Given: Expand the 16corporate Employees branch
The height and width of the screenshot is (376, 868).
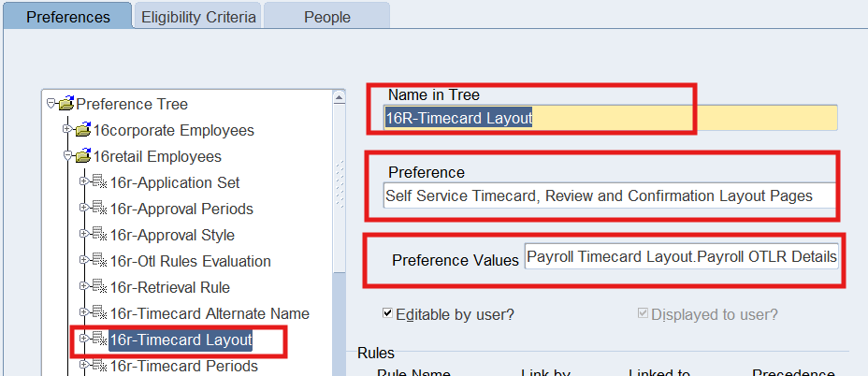Looking at the screenshot, I should [x=69, y=130].
